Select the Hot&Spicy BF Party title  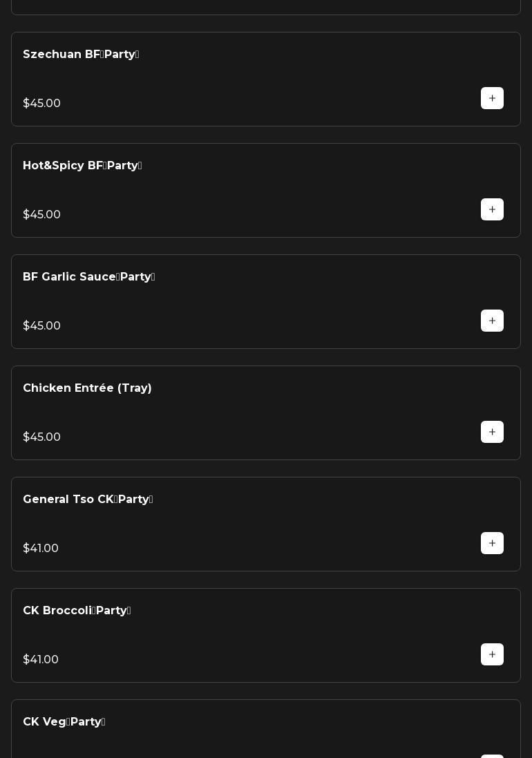point(82,166)
